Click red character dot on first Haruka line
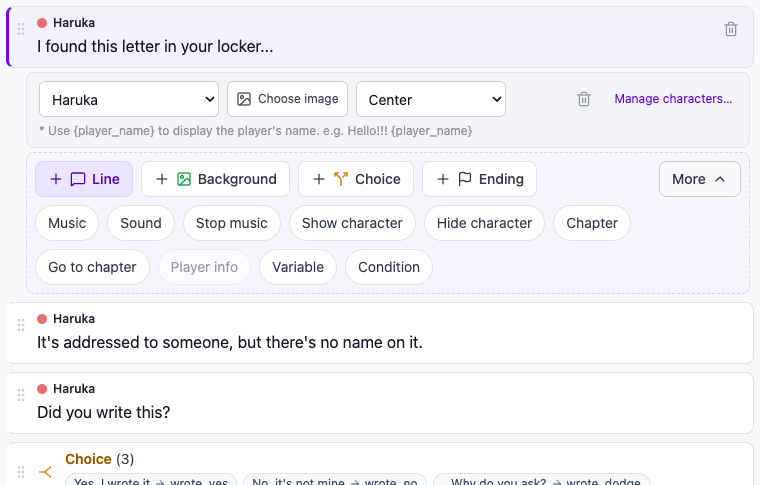The height and width of the screenshot is (485, 760). [x=42, y=23]
